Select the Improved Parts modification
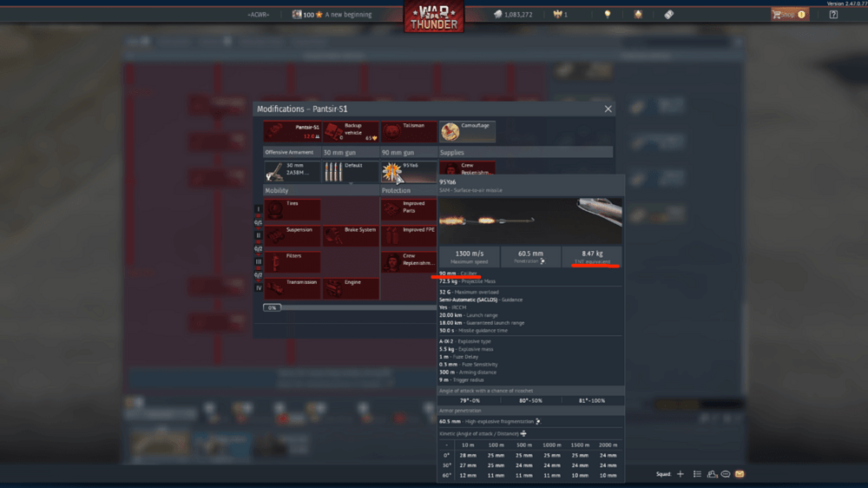The width and height of the screenshot is (868, 488). click(409, 210)
